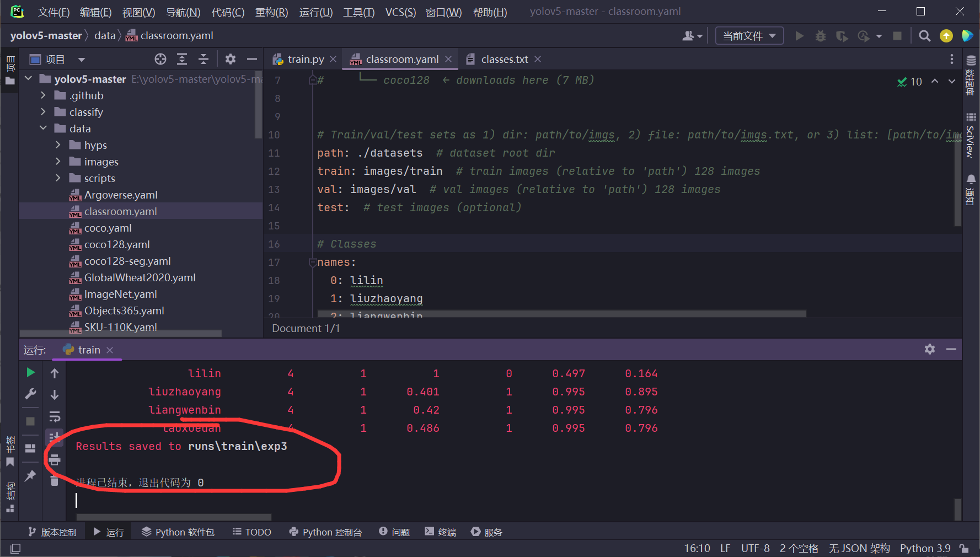Toggle tool window bars icon bottom-left
The width and height of the screenshot is (980, 557).
pyautogui.click(x=15, y=548)
